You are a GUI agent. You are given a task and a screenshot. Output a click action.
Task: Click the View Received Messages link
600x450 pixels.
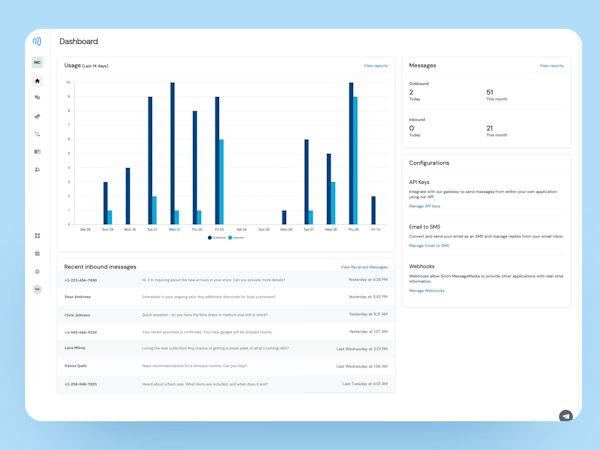click(x=364, y=267)
